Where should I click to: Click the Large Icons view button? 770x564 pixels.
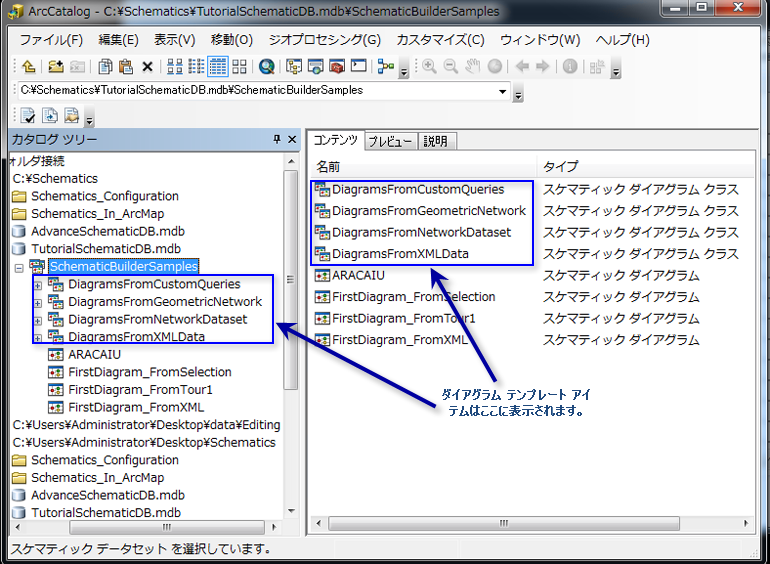[174, 67]
